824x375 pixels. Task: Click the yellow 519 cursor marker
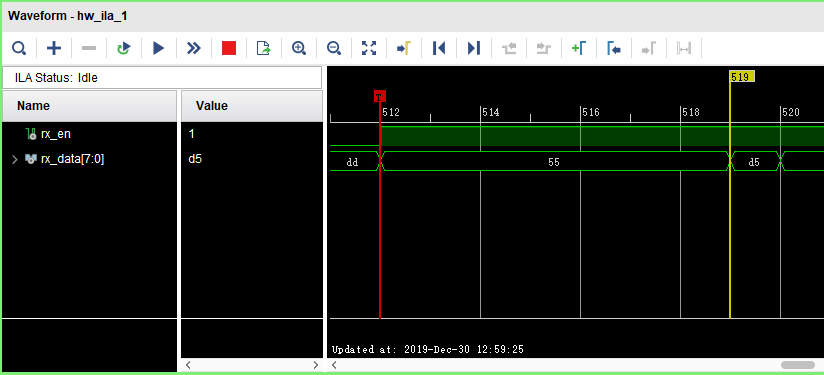[x=742, y=77]
